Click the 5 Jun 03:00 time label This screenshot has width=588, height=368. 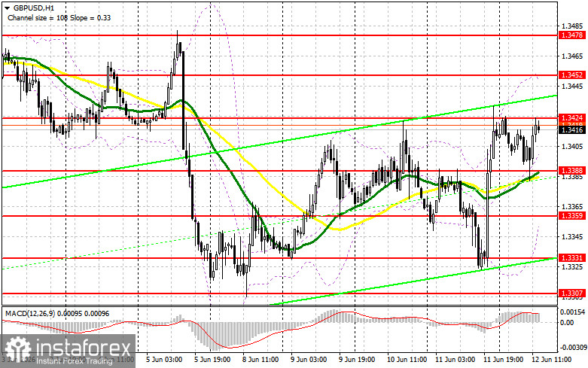coord(164,360)
